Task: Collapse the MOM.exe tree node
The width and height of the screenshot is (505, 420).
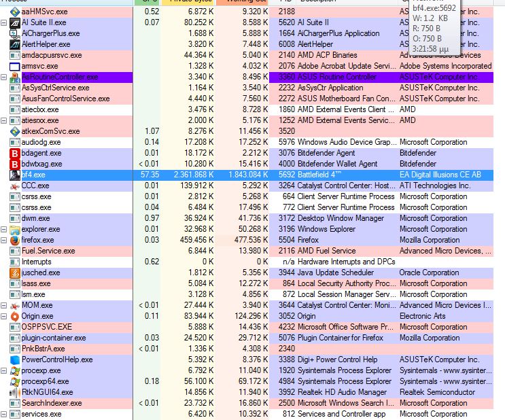Action: point(4,305)
